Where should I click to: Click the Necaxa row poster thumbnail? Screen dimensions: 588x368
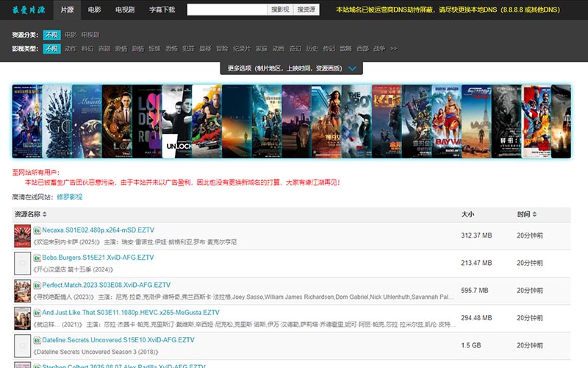(23, 236)
